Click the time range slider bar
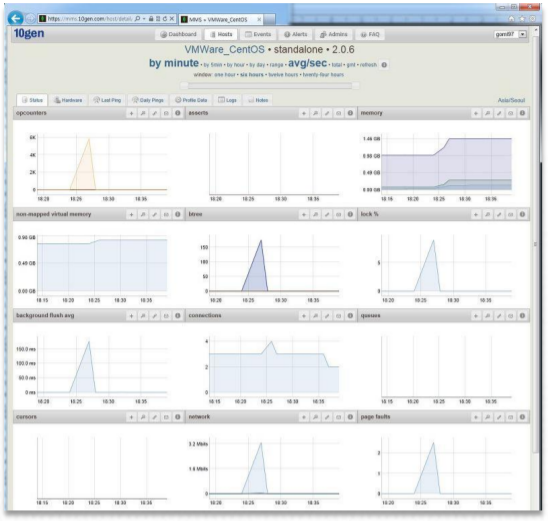The image size is (548, 521). (x=270, y=86)
